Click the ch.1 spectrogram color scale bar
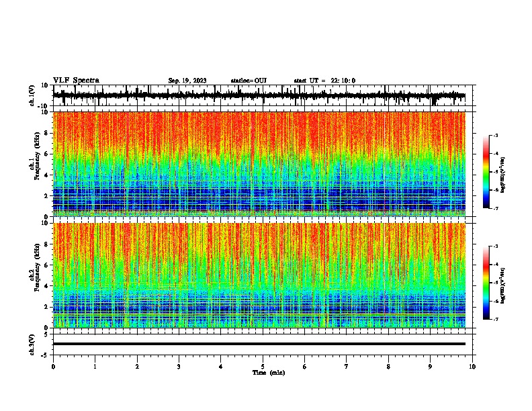 pos(486,172)
